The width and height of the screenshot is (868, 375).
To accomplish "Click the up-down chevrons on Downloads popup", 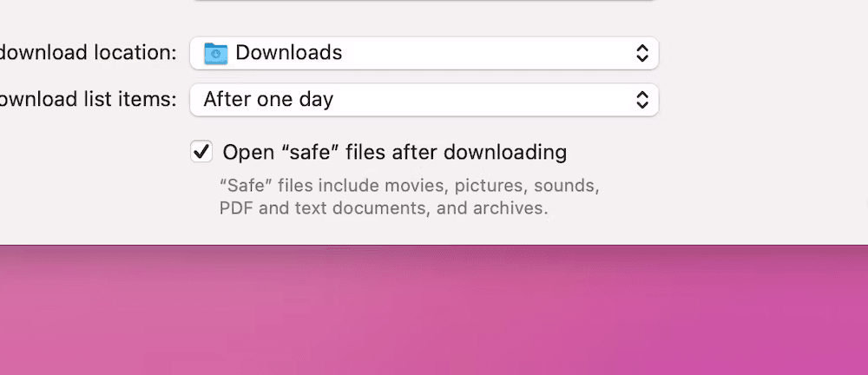I will pos(641,53).
